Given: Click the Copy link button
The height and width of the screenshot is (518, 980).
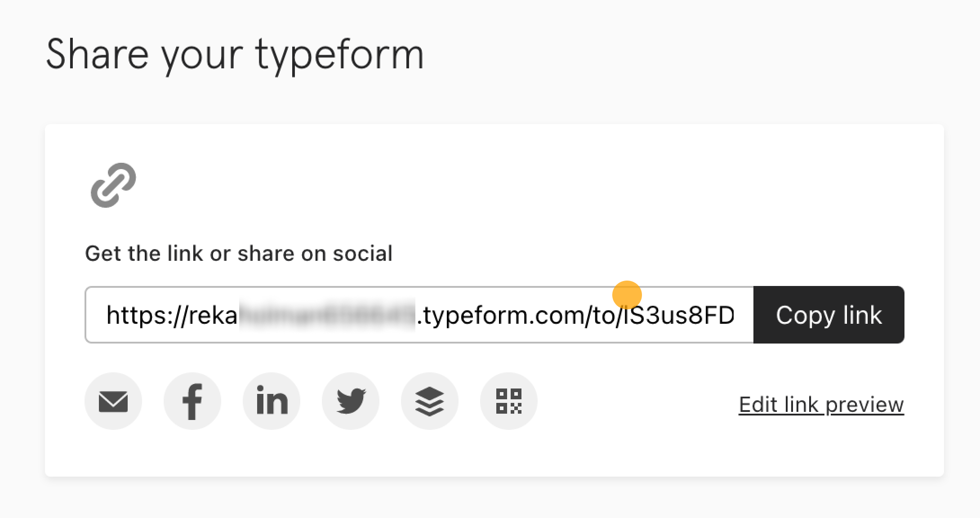Looking at the screenshot, I should 829,315.
